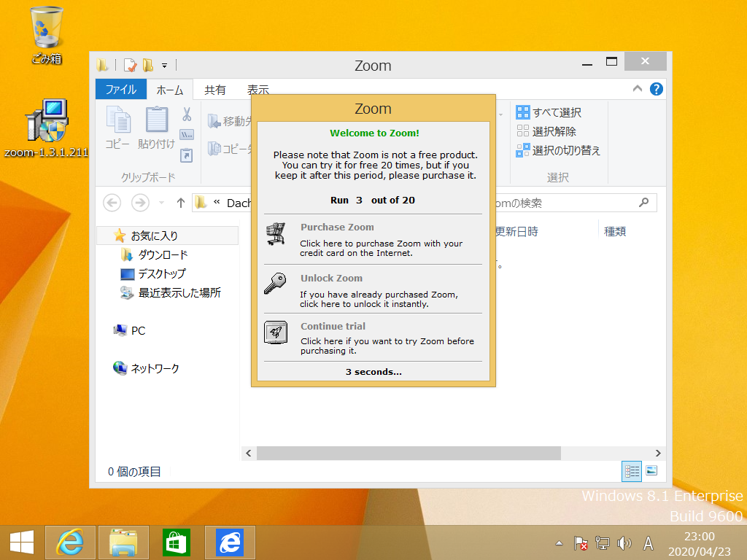Click the paste shortcut icon in ribbon

(187, 155)
